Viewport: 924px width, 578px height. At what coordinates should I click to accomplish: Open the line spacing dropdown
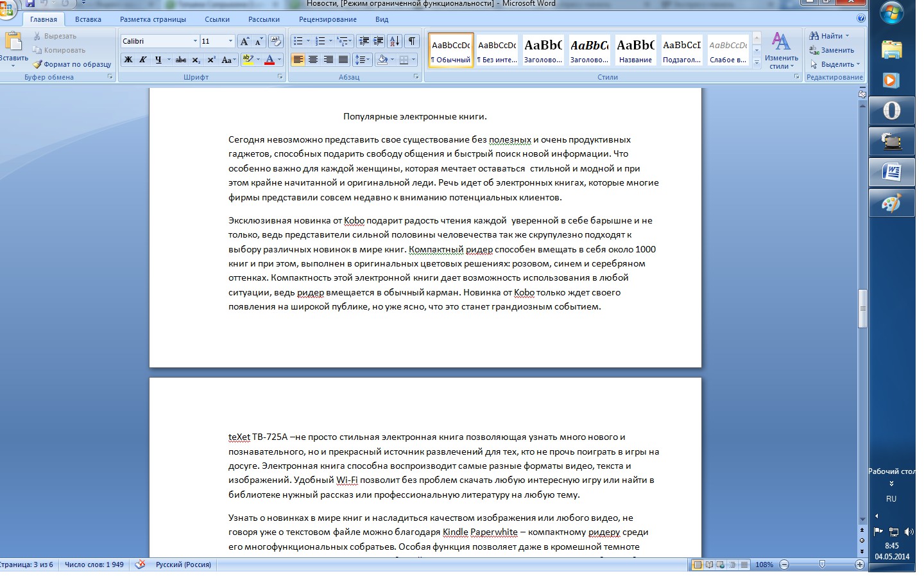coord(363,60)
